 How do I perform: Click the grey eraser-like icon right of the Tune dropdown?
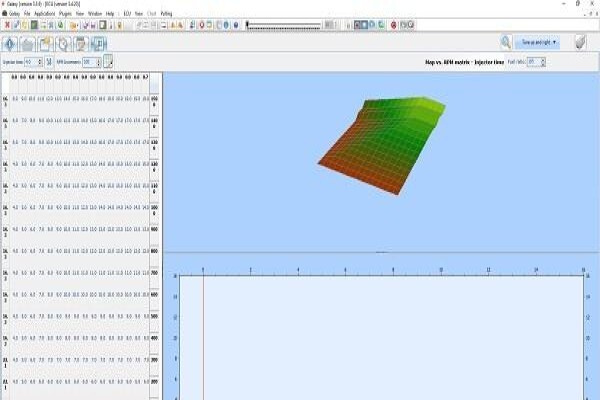click(x=580, y=42)
